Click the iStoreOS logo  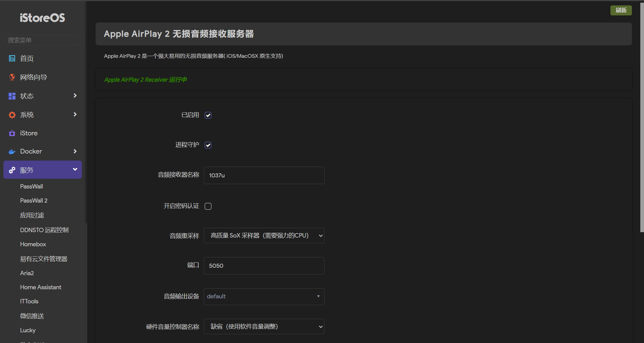[x=42, y=18]
